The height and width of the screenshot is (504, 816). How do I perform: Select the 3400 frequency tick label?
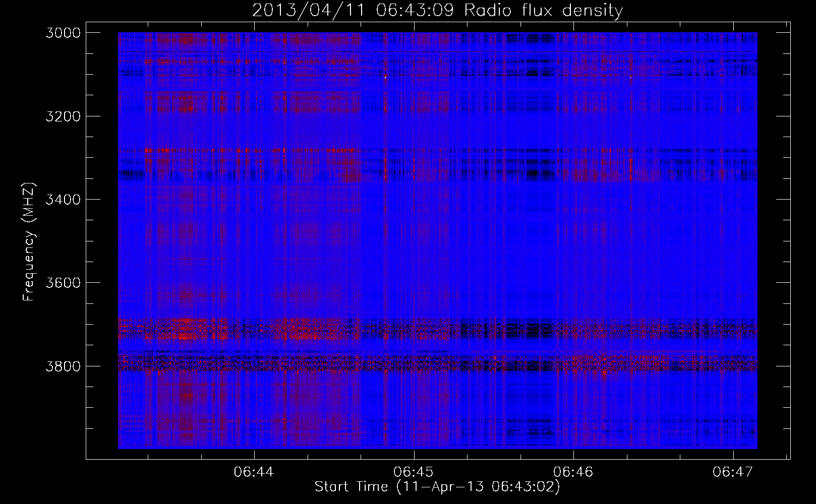coord(63,200)
